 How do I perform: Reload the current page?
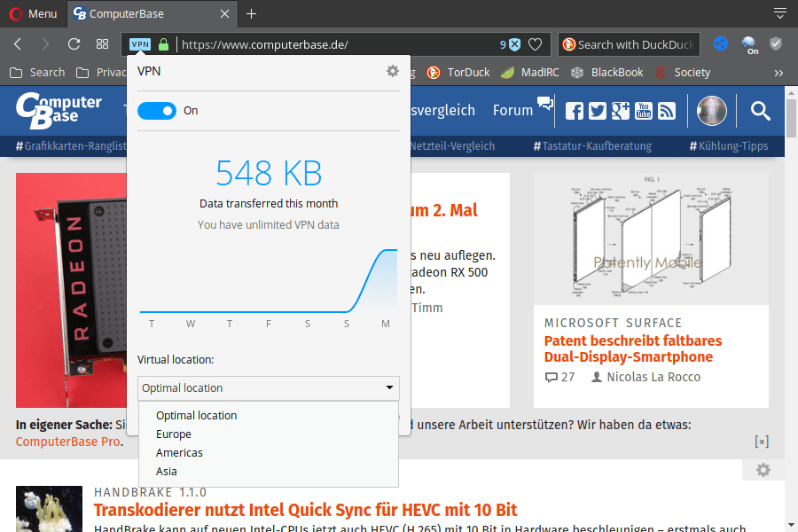pyautogui.click(x=74, y=44)
